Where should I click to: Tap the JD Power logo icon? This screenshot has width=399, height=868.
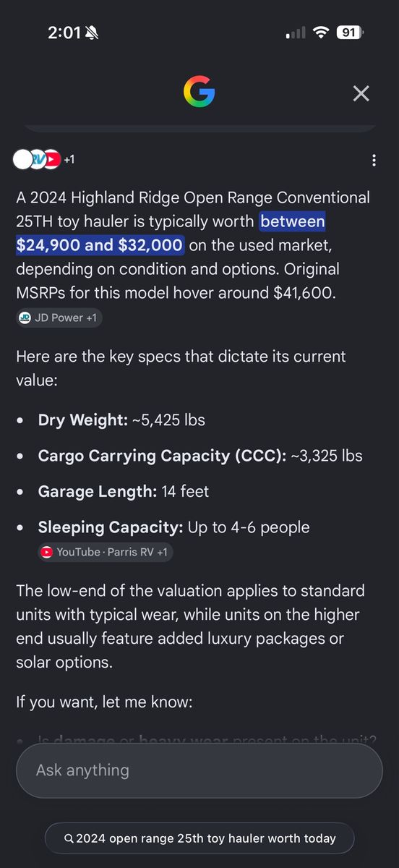[x=25, y=318]
